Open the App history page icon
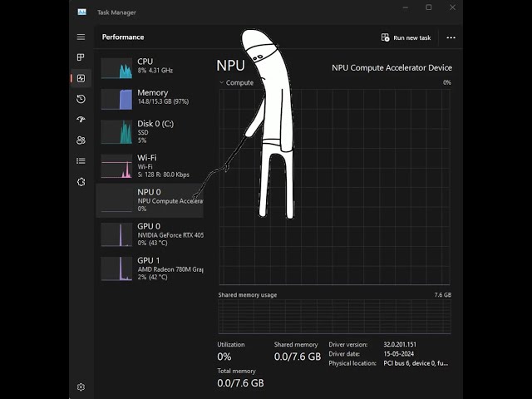The height and width of the screenshot is (399, 532). (x=81, y=99)
